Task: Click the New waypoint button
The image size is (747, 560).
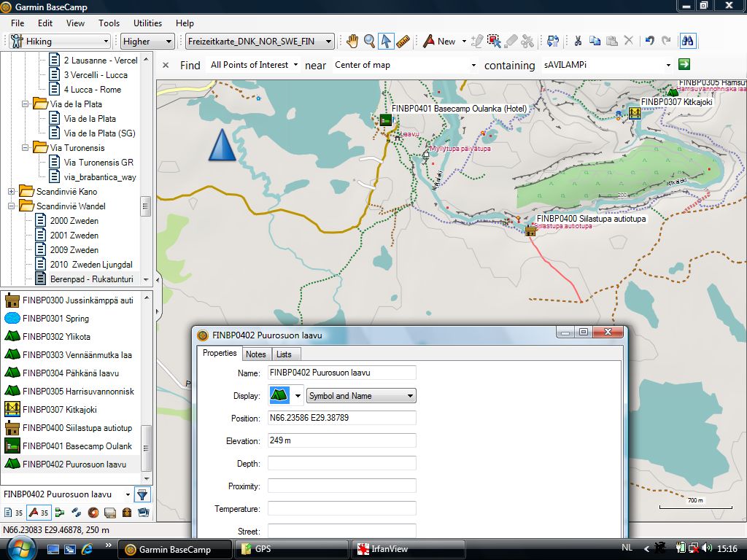Action: tap(439, 42)
